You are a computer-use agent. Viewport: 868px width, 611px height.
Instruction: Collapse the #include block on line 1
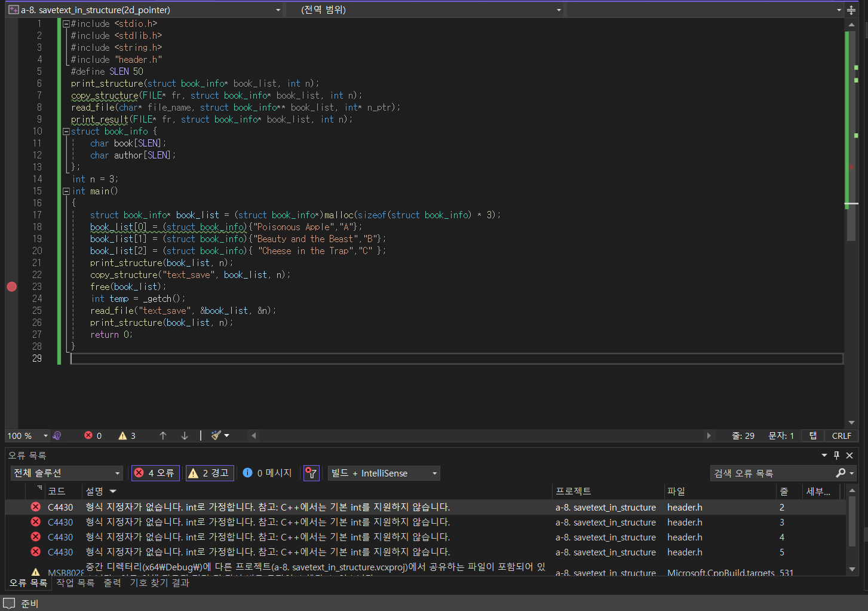click(66, 24)
